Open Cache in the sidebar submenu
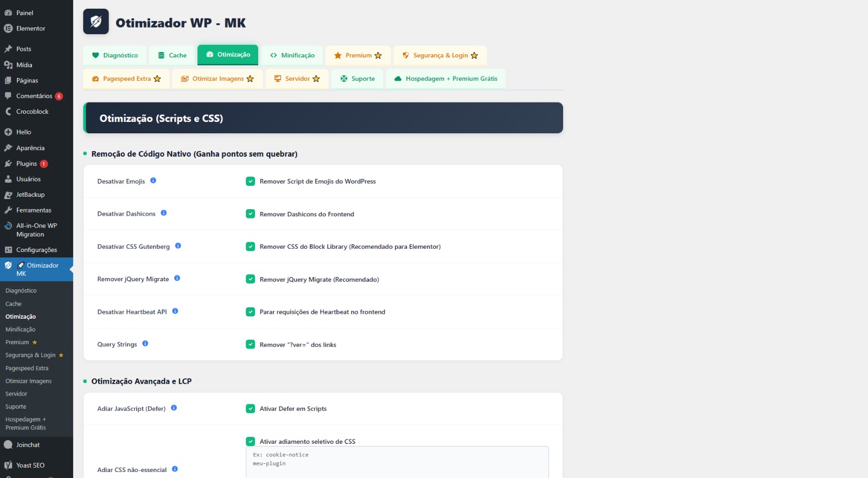Screen dimensions: 868x478 point(14,303)
